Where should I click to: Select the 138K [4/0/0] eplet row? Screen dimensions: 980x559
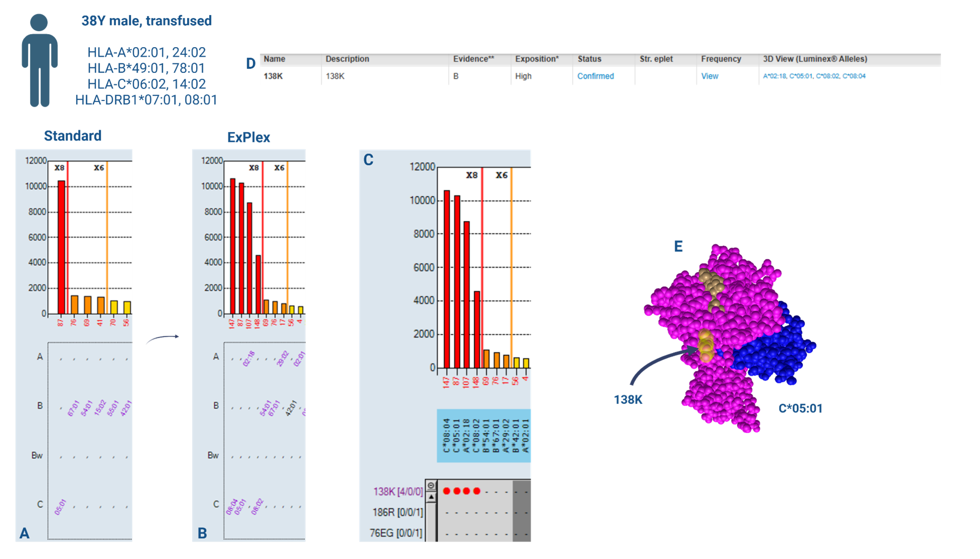(x=398, y=492)
